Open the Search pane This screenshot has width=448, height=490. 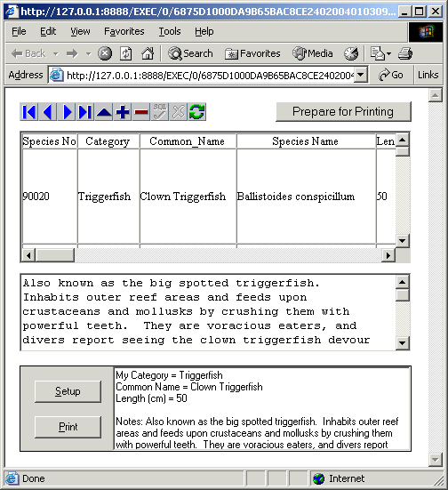coord(190,53)
